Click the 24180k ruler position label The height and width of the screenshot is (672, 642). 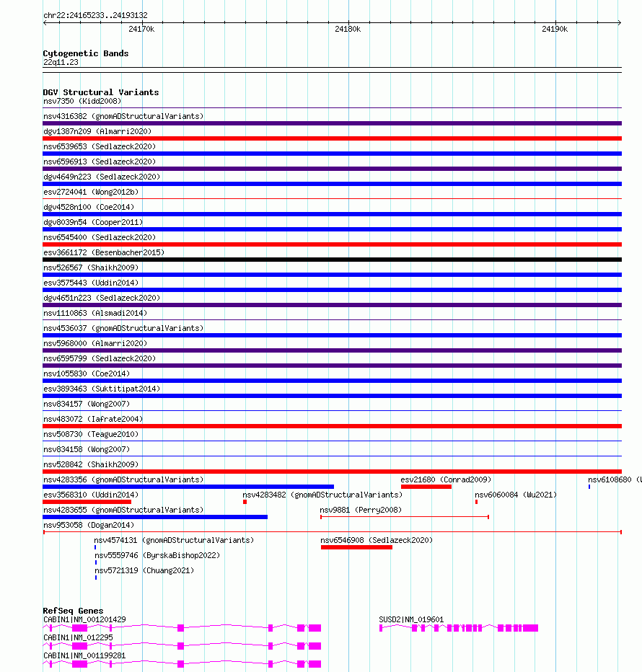point(348,29)
